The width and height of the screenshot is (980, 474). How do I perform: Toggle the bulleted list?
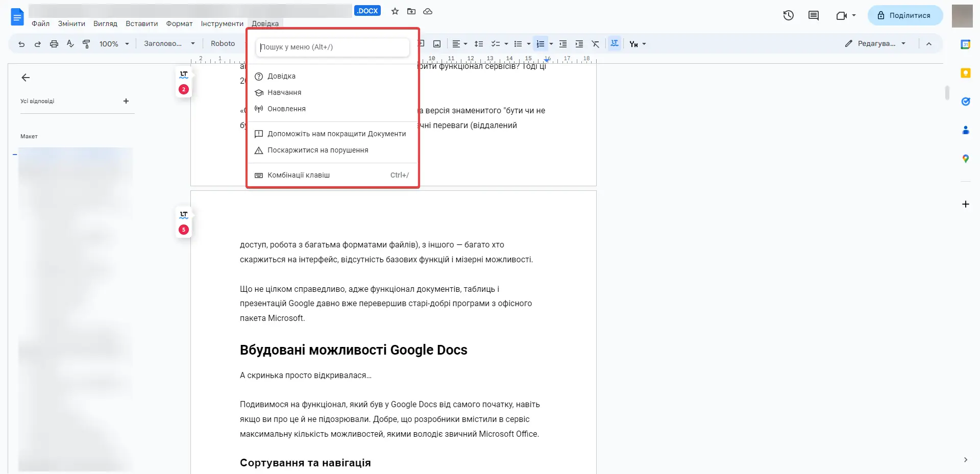[x=518, y=44]
